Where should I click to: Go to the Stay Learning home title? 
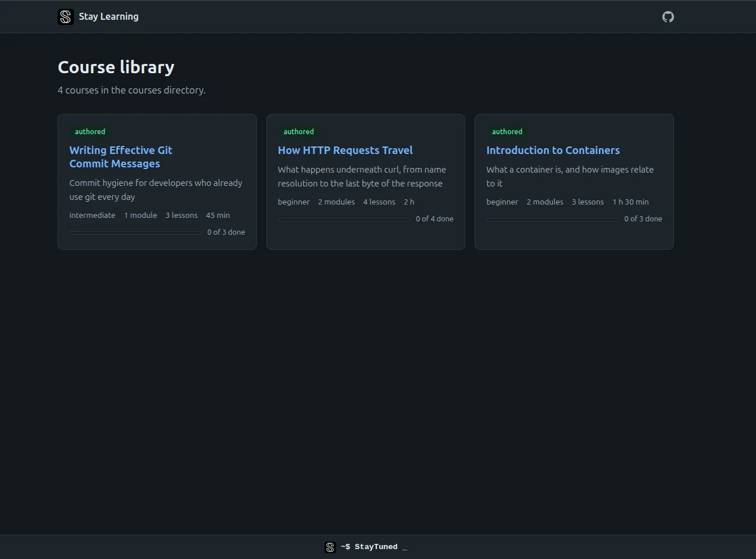(109, 17)
